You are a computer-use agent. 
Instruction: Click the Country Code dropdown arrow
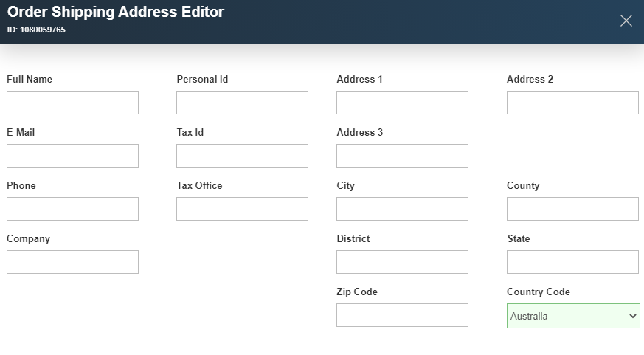(632, 316)
